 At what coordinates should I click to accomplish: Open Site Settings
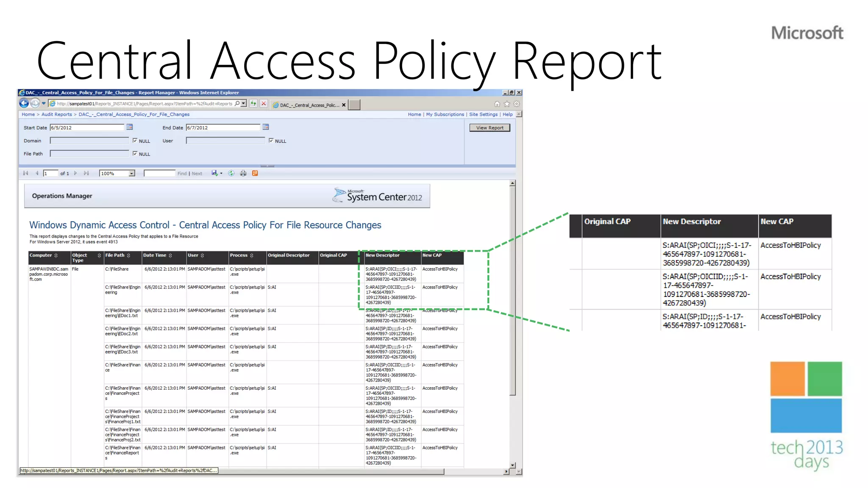483,114
